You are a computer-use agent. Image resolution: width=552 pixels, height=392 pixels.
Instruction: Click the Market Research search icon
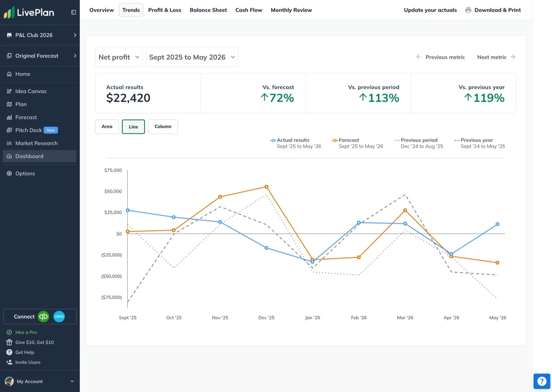(x=9, y=143)
